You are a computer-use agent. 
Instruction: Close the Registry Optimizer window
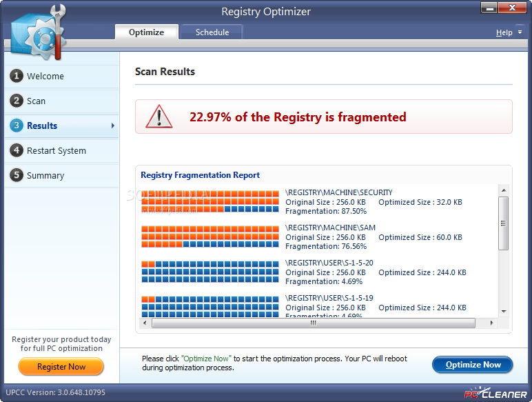[513, 8]
